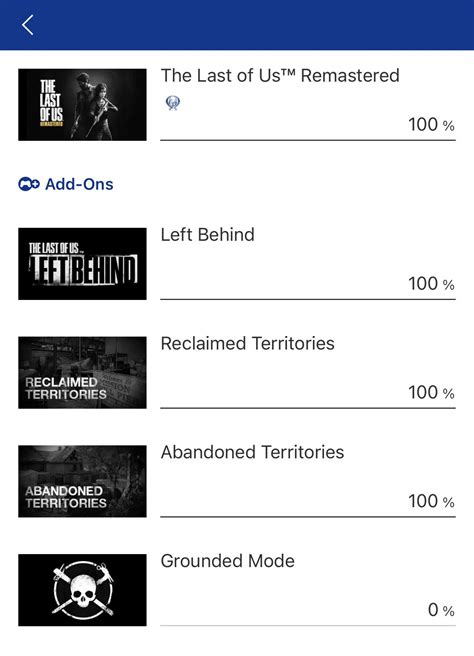Image resolution: width=474 pixels, height=656 pixels.
Task: Select the Left Behind add-on title
Action: pos(208,235)
